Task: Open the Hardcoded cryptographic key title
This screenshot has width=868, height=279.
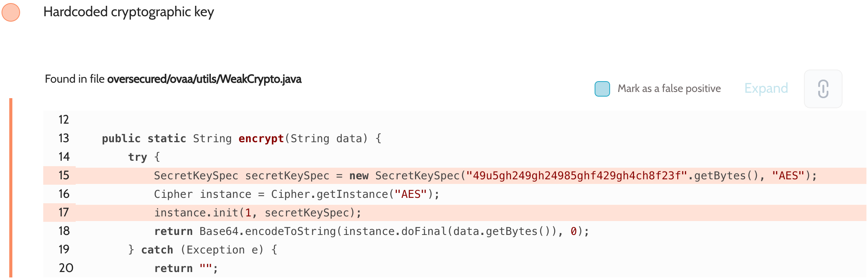Action: [x=129, y=12]
